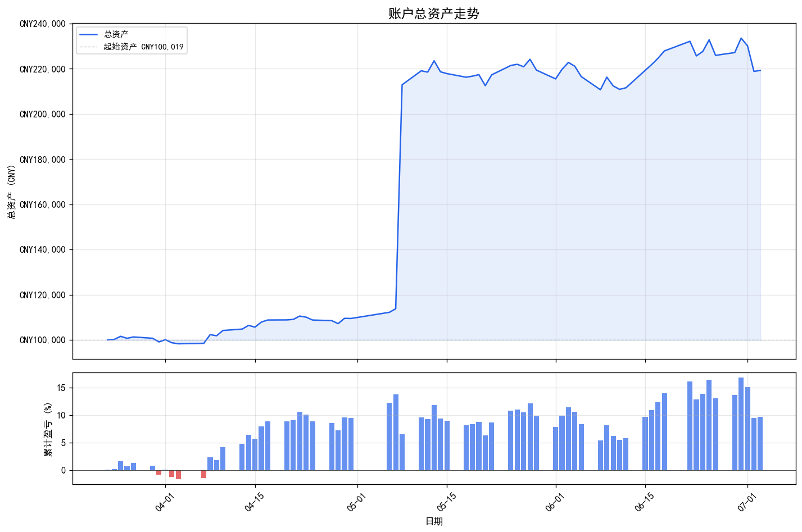The image size is (802, 532).
Task: Click the CNY160,000 y-axis label
Action: click(x=42, y=204)
